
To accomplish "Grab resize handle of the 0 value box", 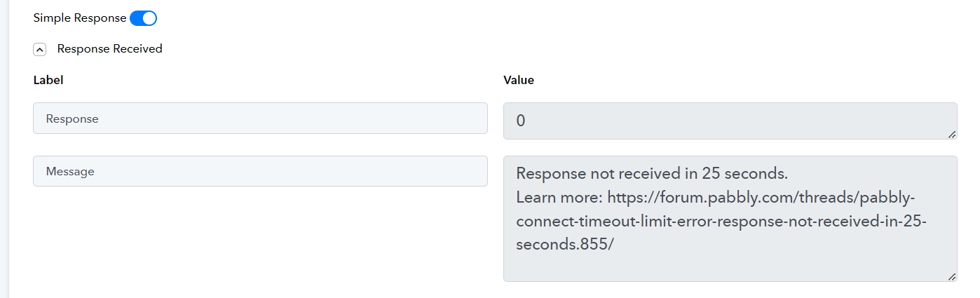I will click(x=952, y=134).
